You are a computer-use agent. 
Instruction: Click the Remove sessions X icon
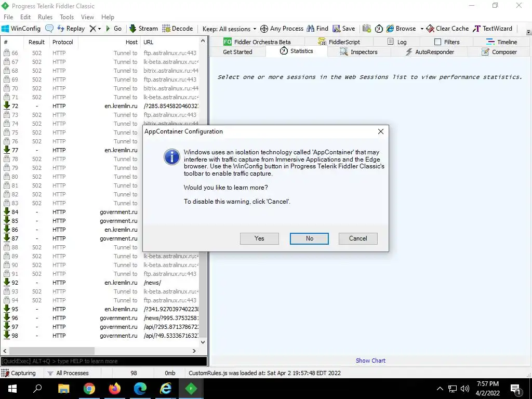point(92,29)
